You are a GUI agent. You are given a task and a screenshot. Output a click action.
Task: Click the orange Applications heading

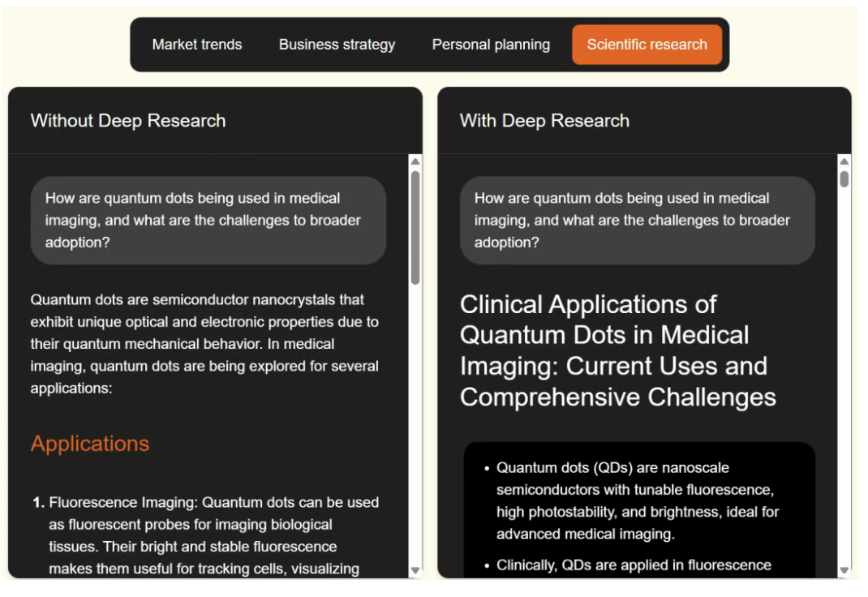tap(90, 444)
